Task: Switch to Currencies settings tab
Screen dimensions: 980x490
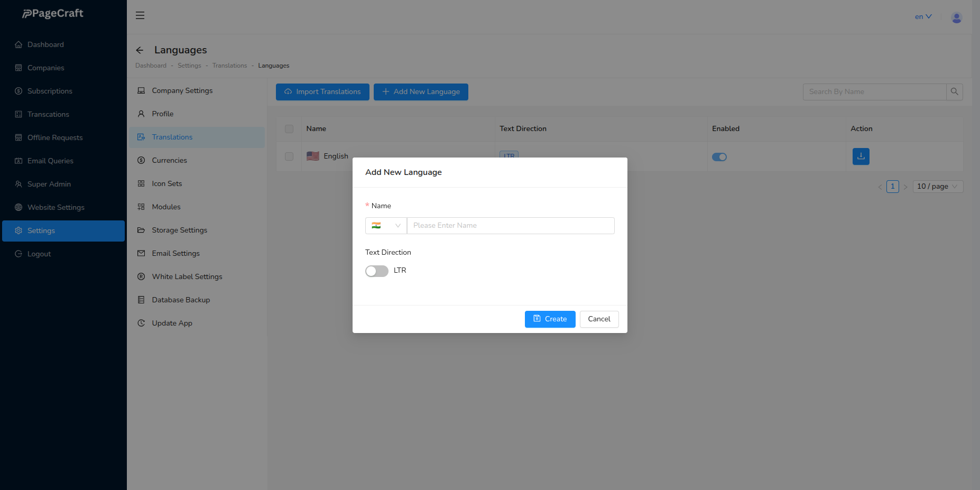Action: pos(169,160)
